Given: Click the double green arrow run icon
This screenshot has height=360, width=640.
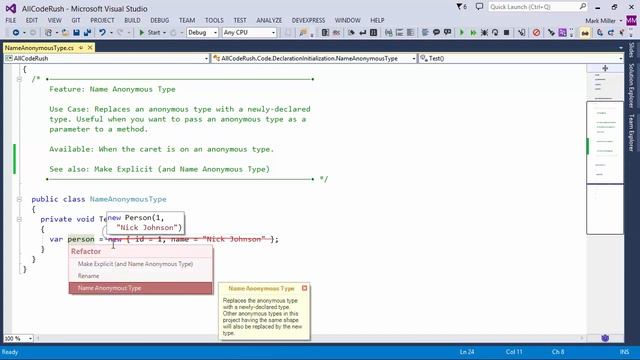Looking at the screenshot, I should click(x=473, y=32).
